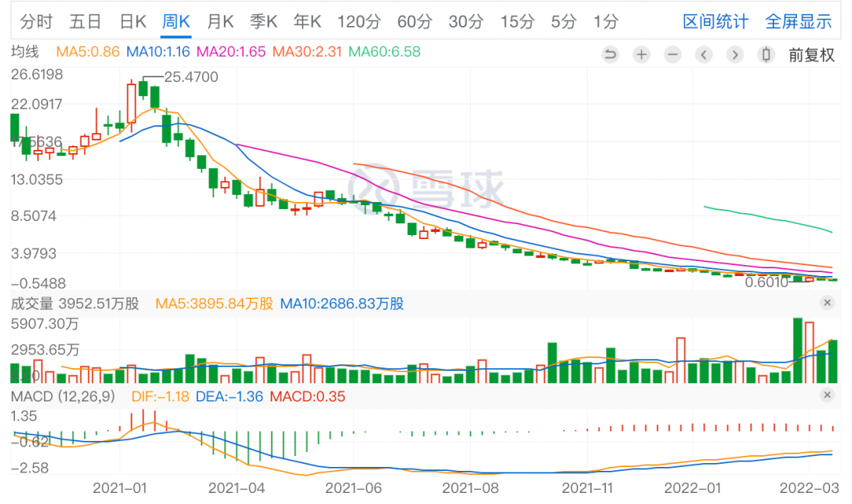Open the 前复权 adjustment dropdown
This screenshot has height=504, width=852.
811,55
